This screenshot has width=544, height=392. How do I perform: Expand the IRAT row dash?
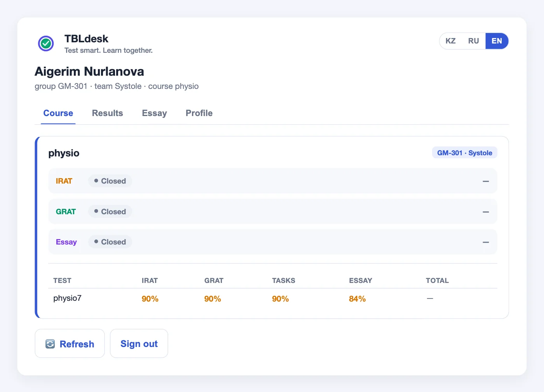pos(486,181)
